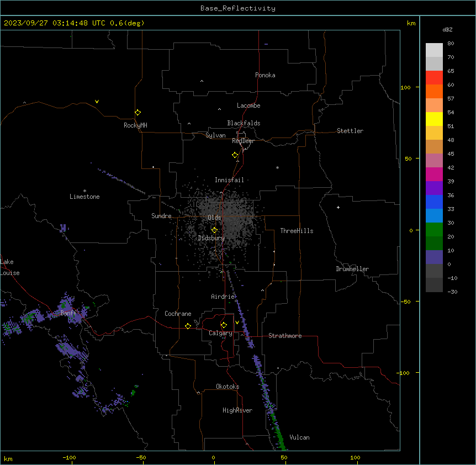The width and height of the screenshot is (476, 465).
Task: Click the Cochrane label
Action: pos(178,314)
